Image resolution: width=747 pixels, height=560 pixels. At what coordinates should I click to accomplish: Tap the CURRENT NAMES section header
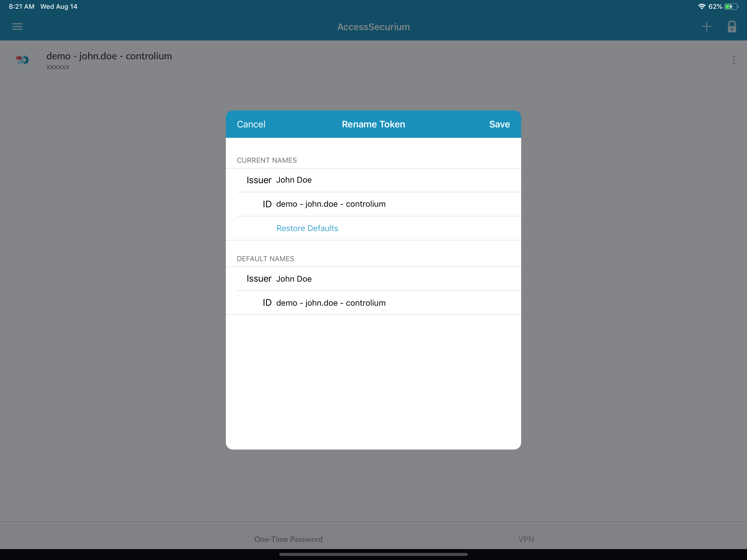[267, 161]
